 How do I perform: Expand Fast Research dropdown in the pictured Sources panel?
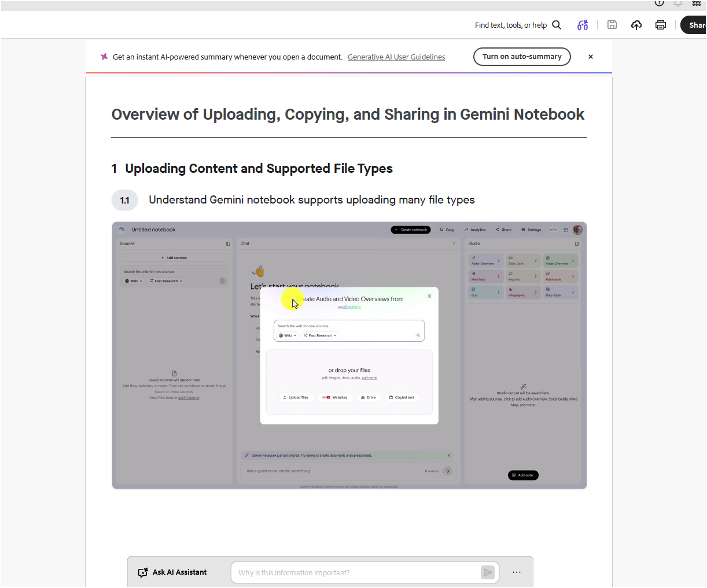point(166,281)
